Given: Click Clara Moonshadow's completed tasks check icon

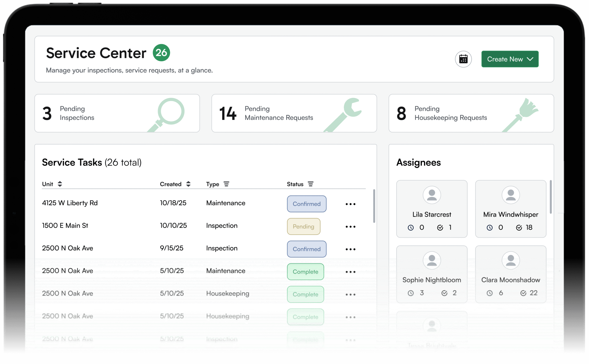Looking at the screenshot, I should coord(523,293).
